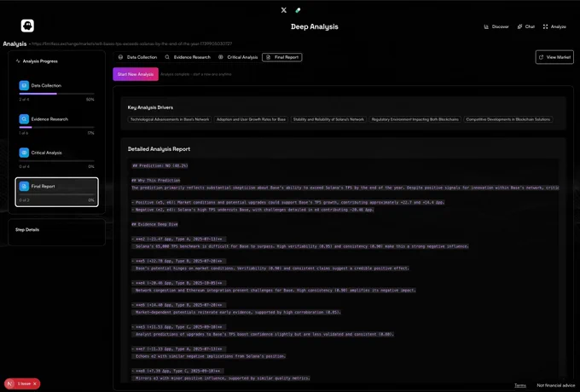This screenshot has height=392, width=580.
Task: Click the N avatar in issue badge
Action: (9, 383)
